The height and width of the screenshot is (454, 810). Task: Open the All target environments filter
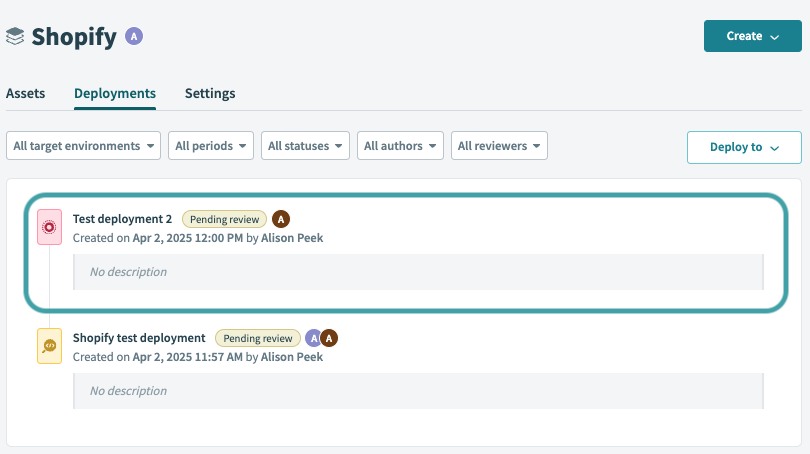pyautogui.click(x=84, y=146)
